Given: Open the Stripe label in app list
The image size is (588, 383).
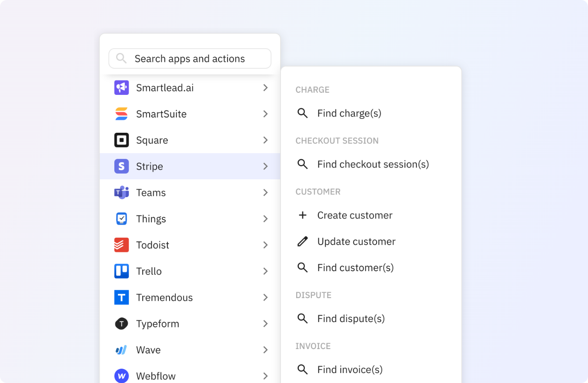Looking at the screenshot, I should click(x=150, y=166).
